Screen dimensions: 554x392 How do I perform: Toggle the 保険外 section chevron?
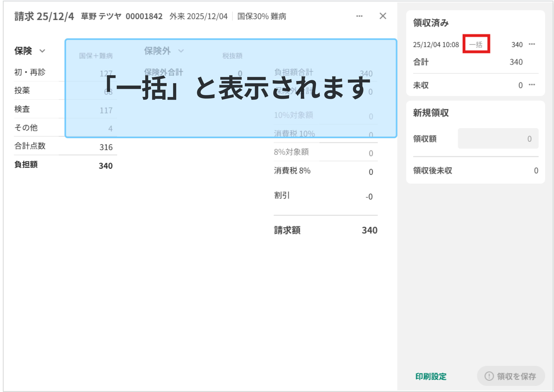pyautogui.click(x=181, y=51)
